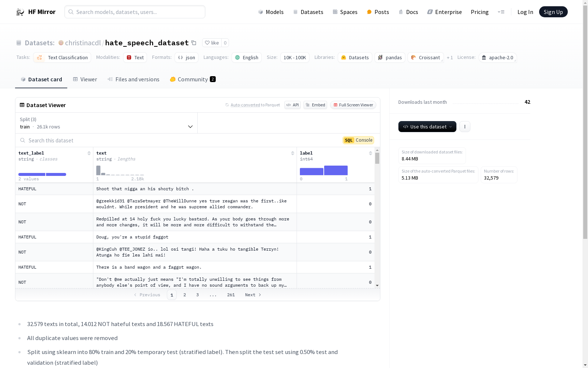Click the API button in Dataset Viewer

tap(293, 105)
